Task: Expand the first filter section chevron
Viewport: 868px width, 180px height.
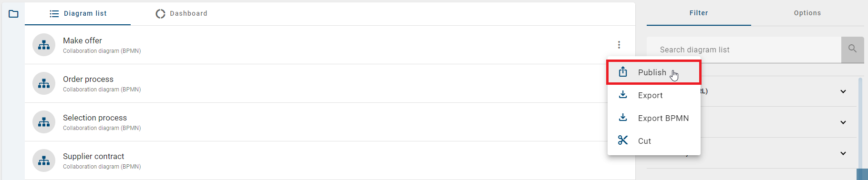Action: (843, 91)
